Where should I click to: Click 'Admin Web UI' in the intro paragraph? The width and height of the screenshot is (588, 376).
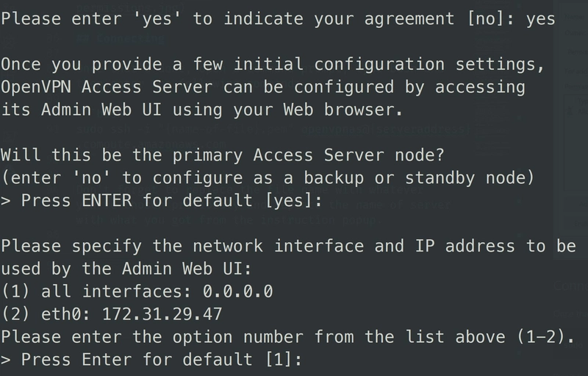(x=101, y=110)
